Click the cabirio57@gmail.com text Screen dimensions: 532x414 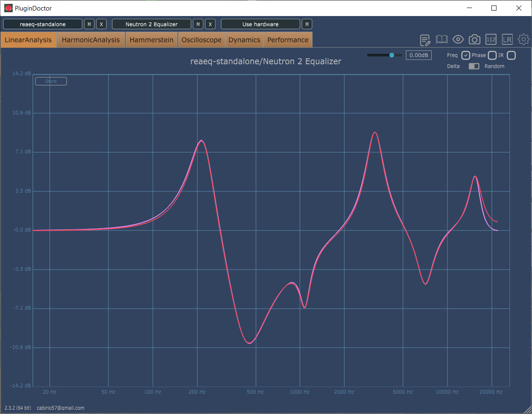click(x=60, y=408)
